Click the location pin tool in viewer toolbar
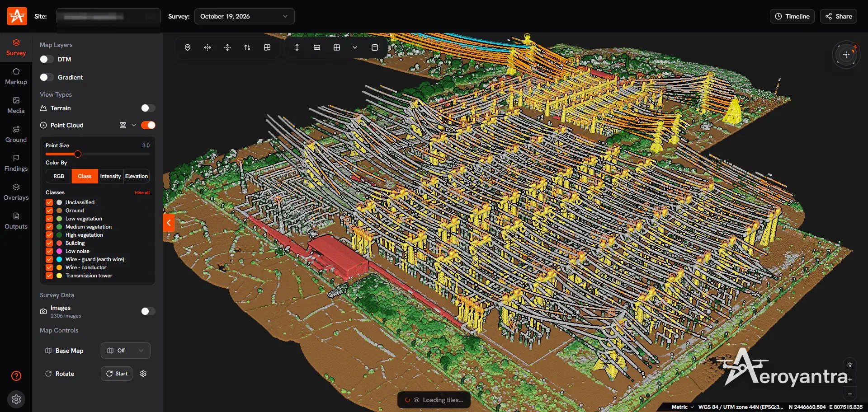Screen dimensions: 868x412 [x=188, y=47]
